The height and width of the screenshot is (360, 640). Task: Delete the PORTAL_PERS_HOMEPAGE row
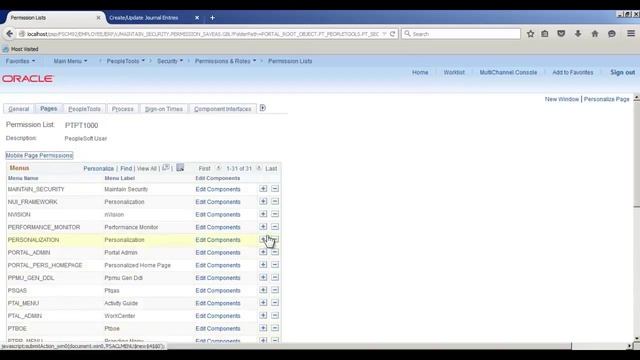275,264
